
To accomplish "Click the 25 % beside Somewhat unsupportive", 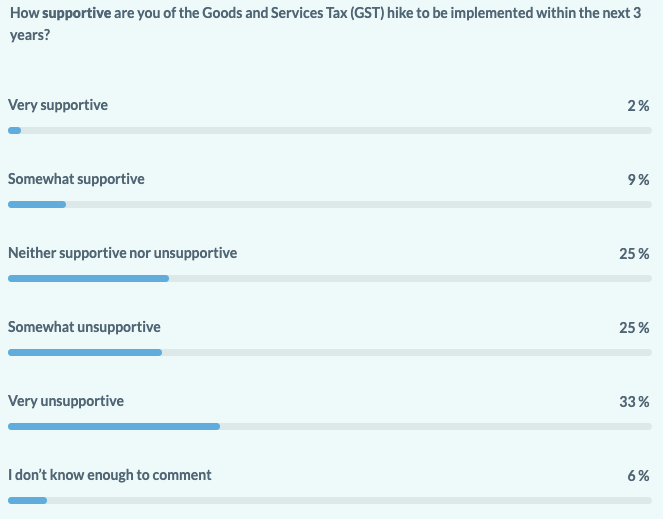I will coord(634,328).
